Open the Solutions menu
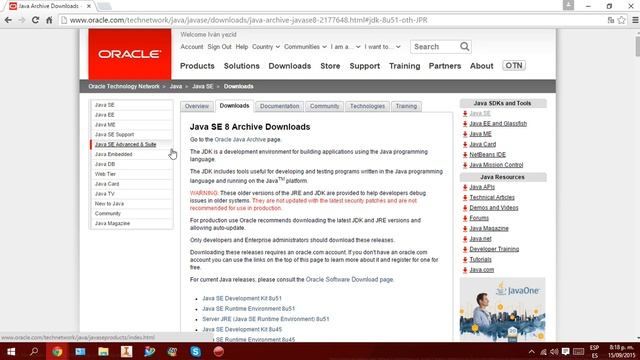Image resolution: width=640 pixels, height=360 pixels. 242,66
